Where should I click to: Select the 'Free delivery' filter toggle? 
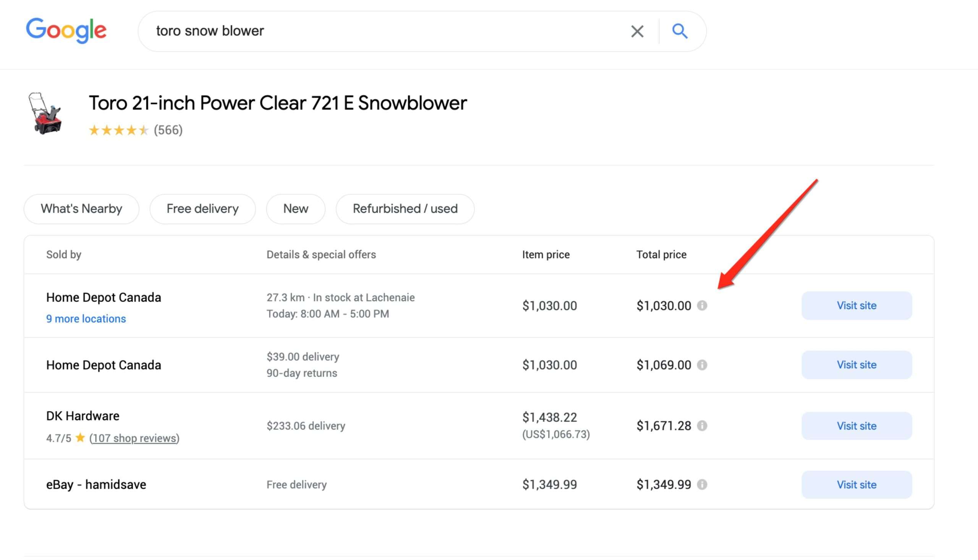[x=202, y=208]
